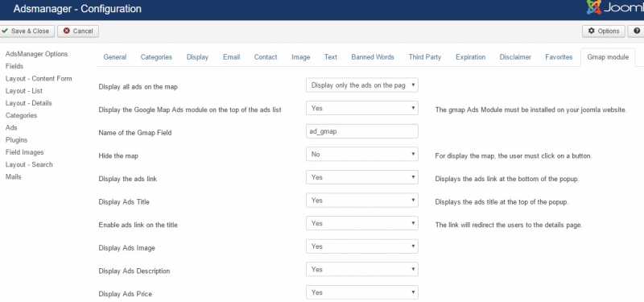The height and width of the screenshot is (302, 644).
Task: Open Fields in the sidebar
Action: click(x=14, y=66)
